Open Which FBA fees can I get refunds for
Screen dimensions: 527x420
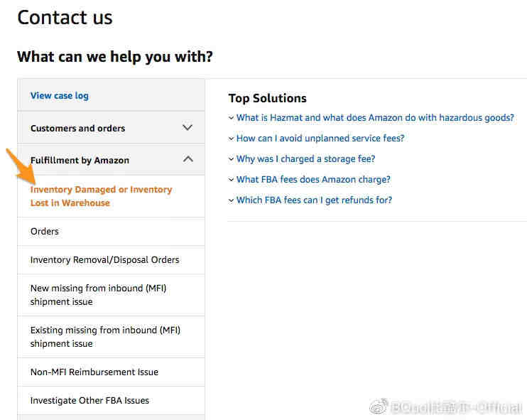(314, 200)
